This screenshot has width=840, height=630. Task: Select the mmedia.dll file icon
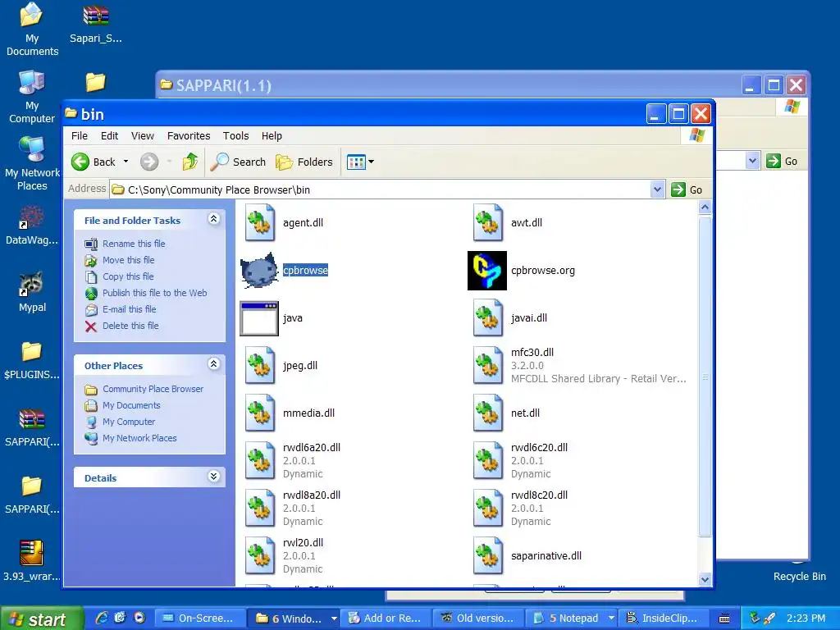coord(260,413)
